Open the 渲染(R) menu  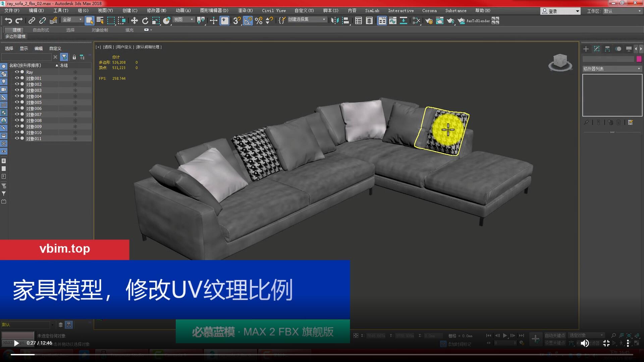point(245,11)
